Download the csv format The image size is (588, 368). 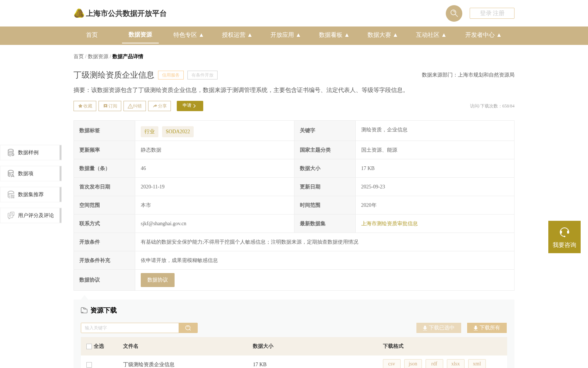pos(392,364)
